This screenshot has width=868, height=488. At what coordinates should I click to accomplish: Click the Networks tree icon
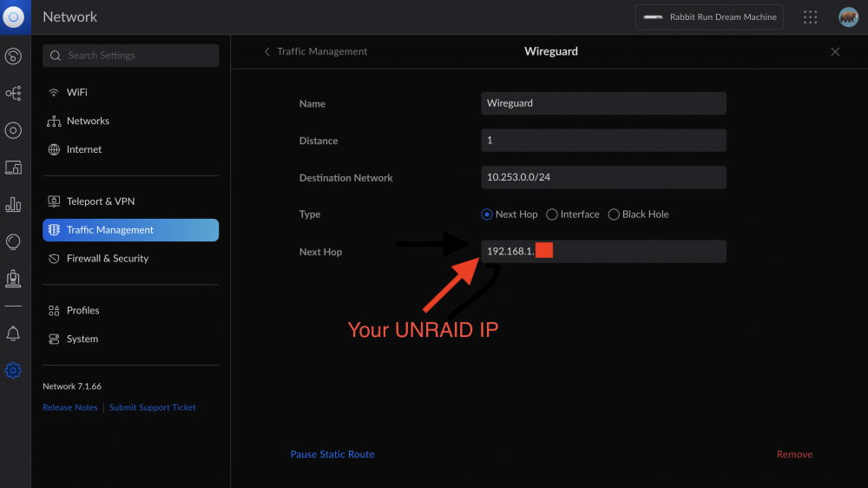point(54,122)
